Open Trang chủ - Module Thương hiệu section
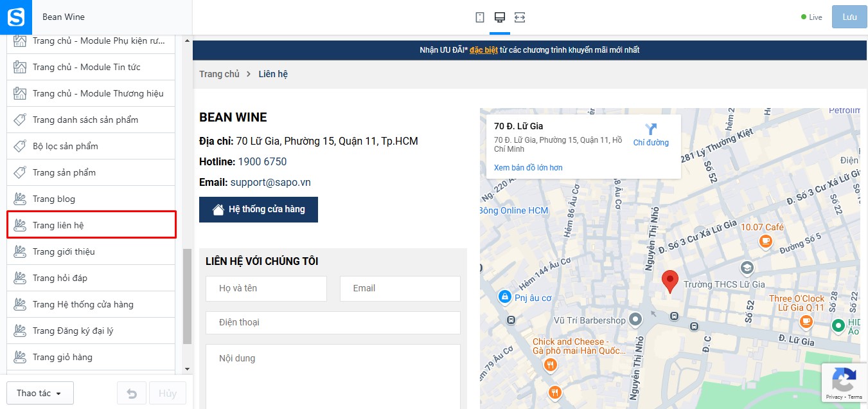The height and width of the screenshot is (409, 868). tap(91, 93)
